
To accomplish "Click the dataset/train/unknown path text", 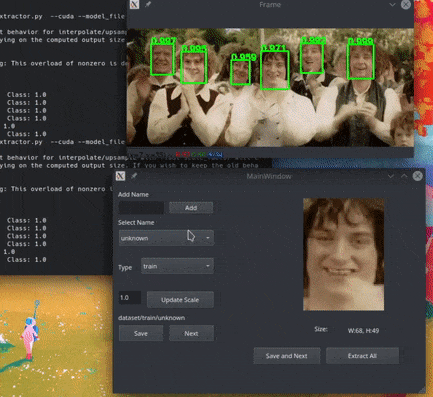I will [151, 318].
